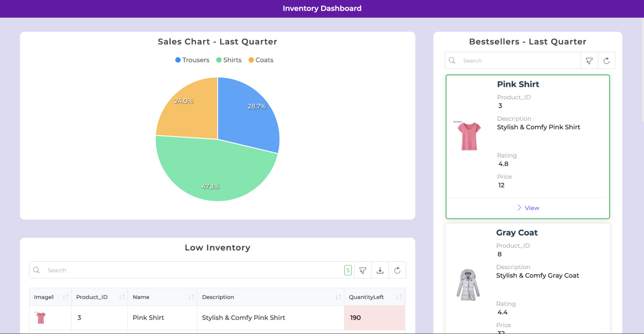Click the Pink Shirt thumbnail in the table
The image size is (644, 334).
click(41, 318)
